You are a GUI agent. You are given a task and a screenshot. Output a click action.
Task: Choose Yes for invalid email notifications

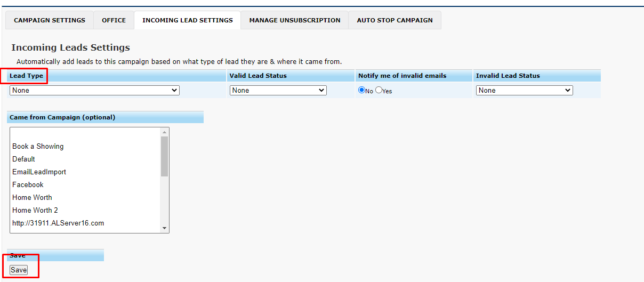tap(379, 90)
